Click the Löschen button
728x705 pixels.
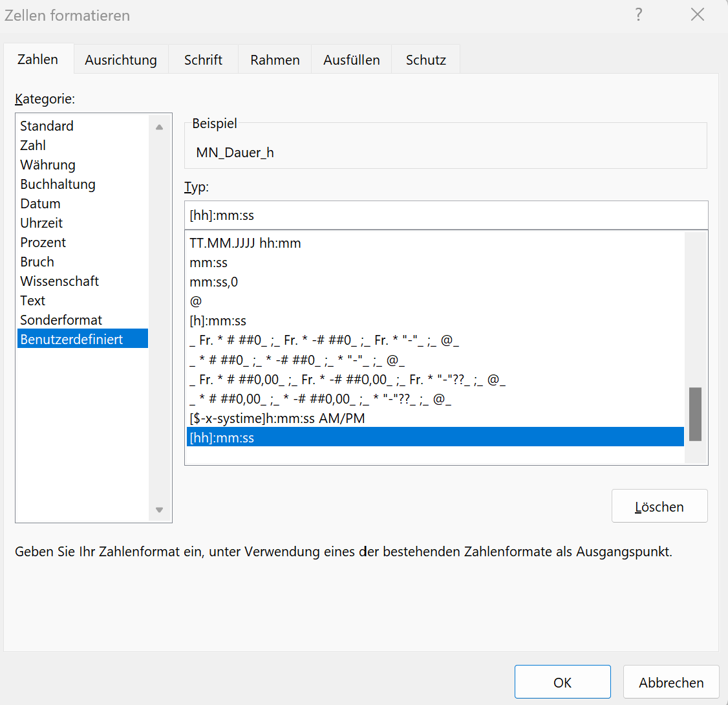coord(659,506)
